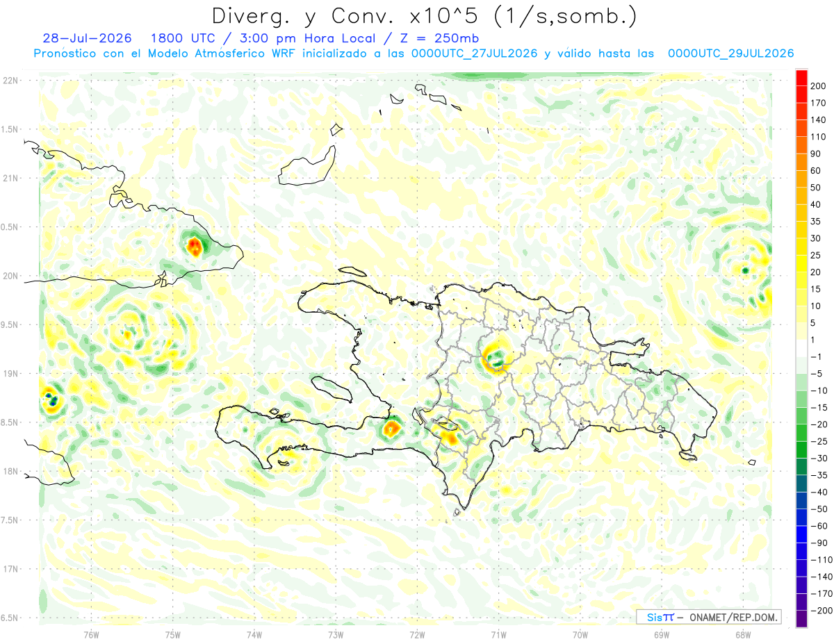Click the '0000UTC_27JUL2026' initialization time
The image size is (834, 644).
point(474,53)
